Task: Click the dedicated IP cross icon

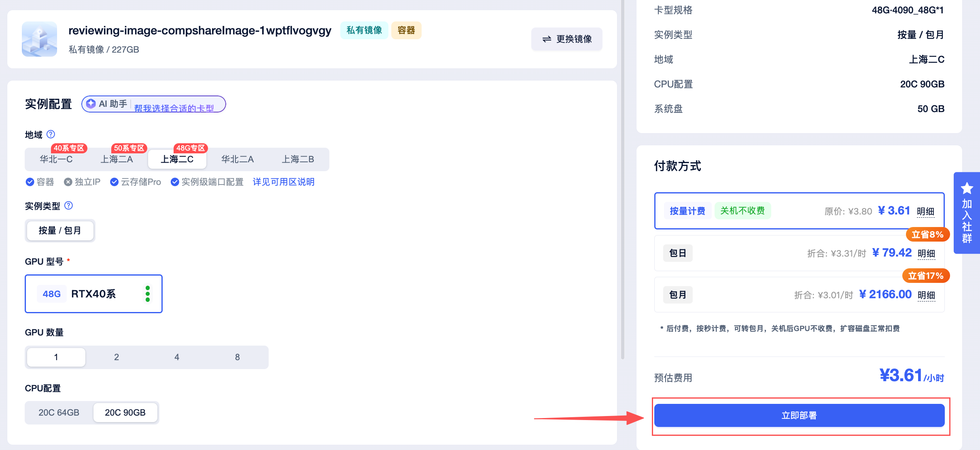Action: (68, 182)
